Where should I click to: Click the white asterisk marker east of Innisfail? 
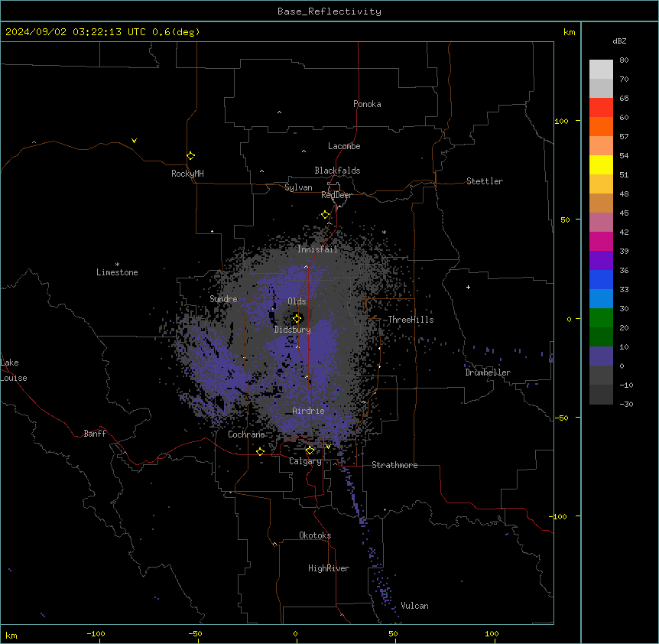click(384, 232)
